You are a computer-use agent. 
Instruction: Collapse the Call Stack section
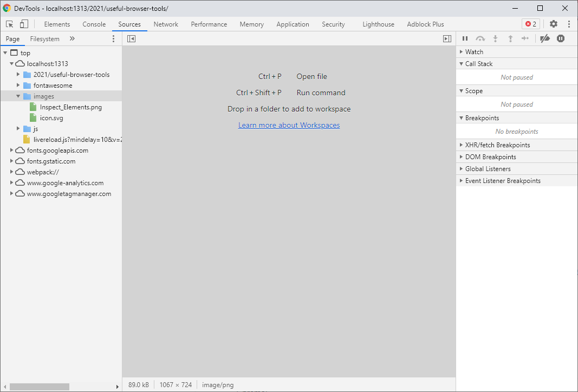pyautogui.click(x=461, y=64)
